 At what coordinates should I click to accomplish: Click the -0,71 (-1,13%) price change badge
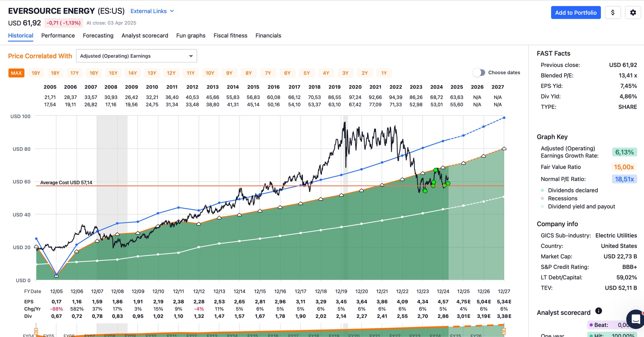point(63,23)
